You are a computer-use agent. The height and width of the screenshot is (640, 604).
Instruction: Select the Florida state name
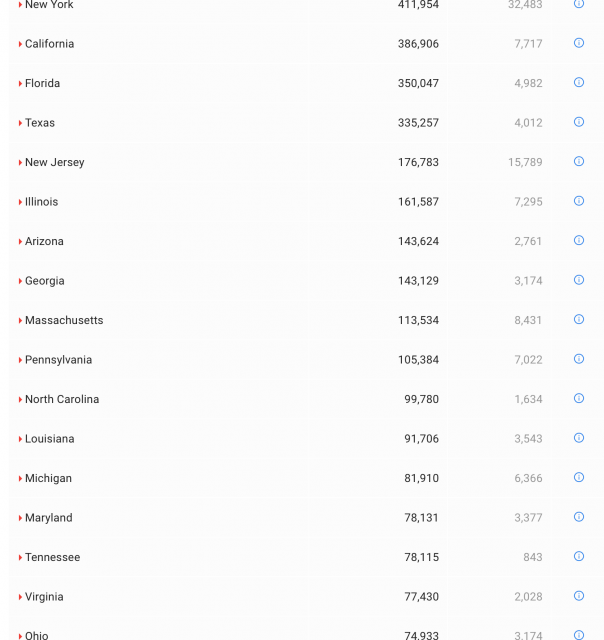(x=42, y=83)
